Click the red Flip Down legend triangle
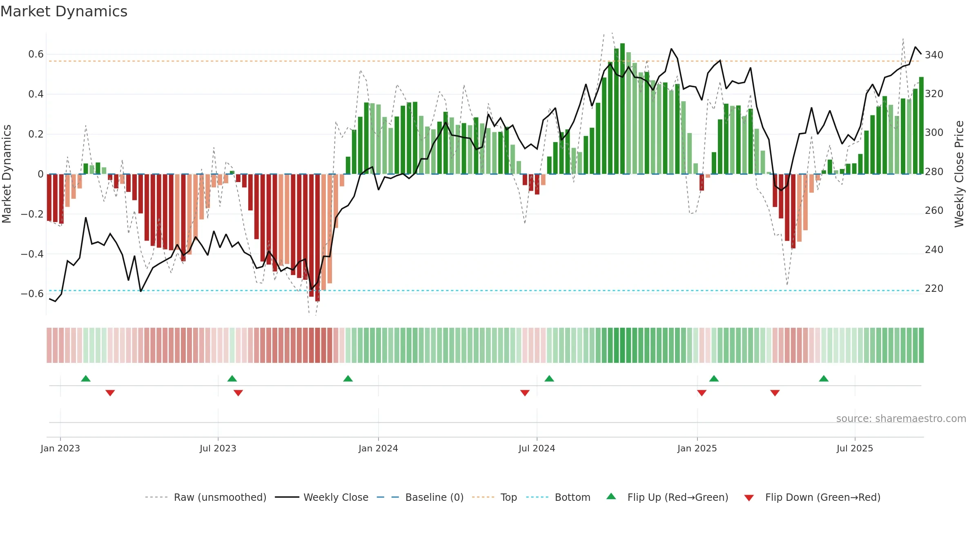This screenshot has height=551, width=980. pos(749,498)
